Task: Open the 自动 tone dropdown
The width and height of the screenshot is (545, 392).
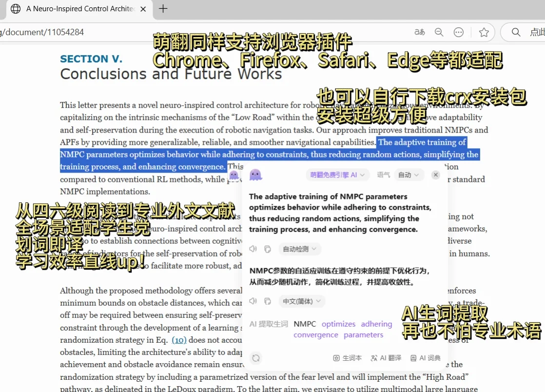Action: 409,175
